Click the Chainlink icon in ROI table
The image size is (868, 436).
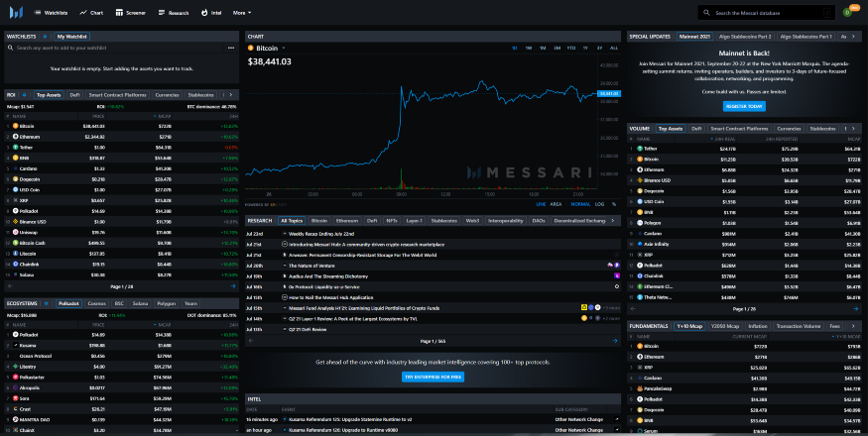16,265
